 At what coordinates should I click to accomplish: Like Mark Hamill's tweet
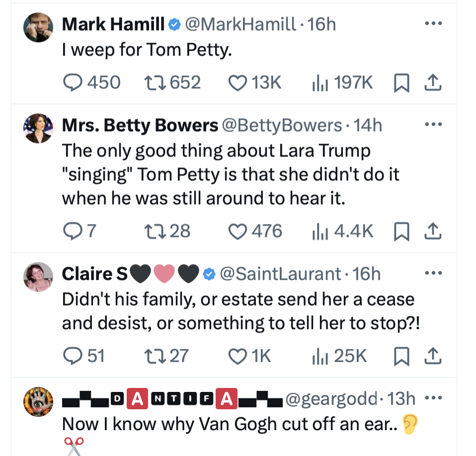pyautogui.click(x=237, y=82)
